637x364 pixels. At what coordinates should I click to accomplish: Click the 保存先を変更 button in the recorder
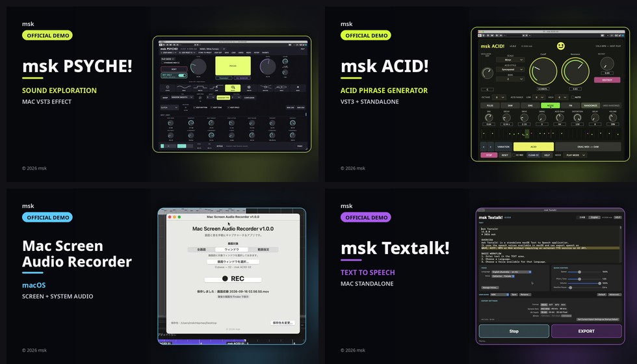click(282, 322)
